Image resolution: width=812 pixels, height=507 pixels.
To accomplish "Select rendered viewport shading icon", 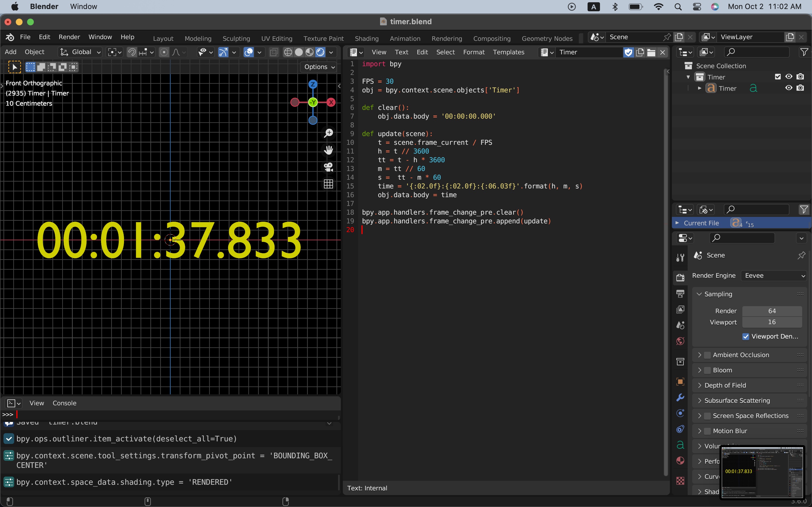I will pos(321,52).
